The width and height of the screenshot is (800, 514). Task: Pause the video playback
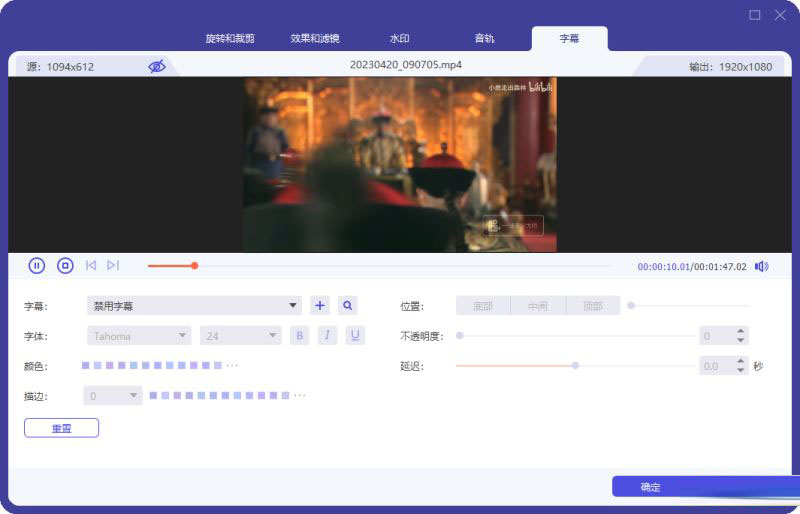point(37,265)
